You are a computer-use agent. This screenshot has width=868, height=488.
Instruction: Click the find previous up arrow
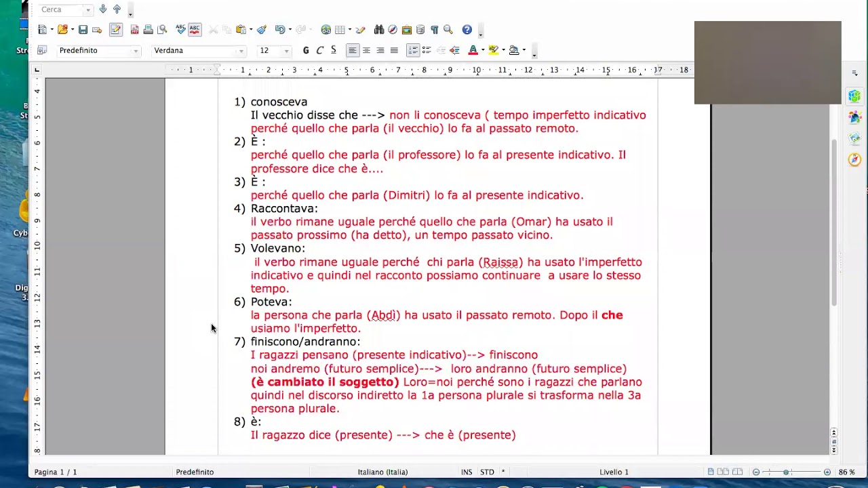tap(117, 9)
